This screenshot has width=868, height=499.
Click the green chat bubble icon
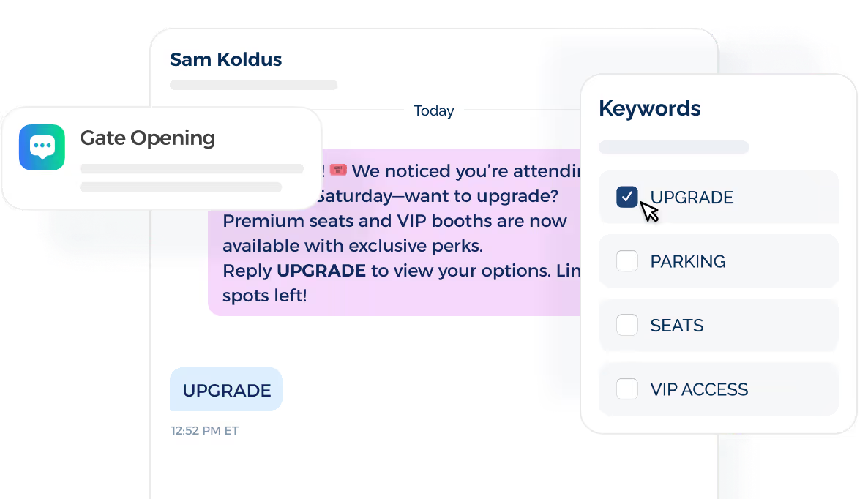point(42,147)
